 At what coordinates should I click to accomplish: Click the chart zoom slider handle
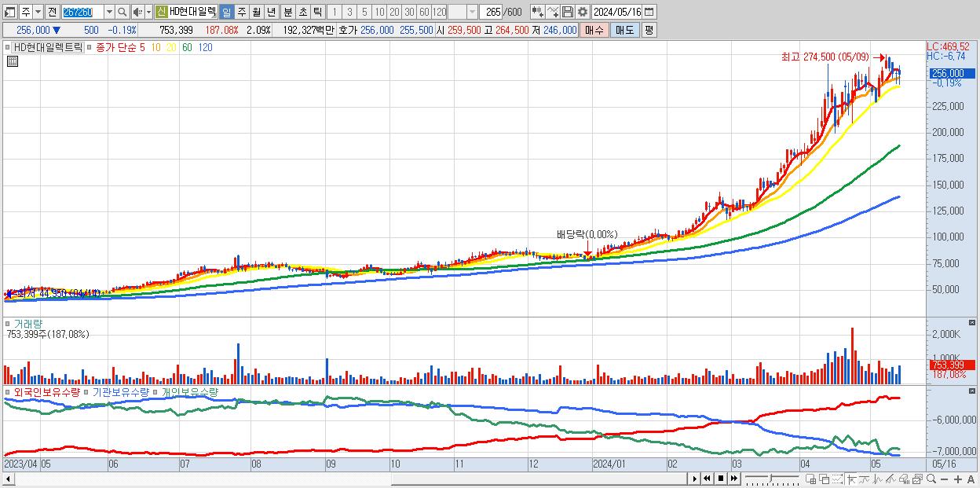click(770, 479)
